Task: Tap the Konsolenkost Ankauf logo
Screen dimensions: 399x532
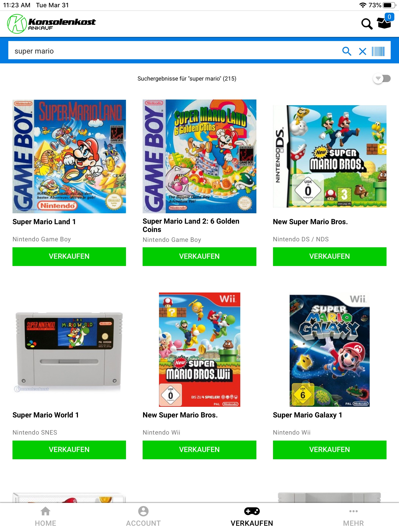Action: (51, 24)
